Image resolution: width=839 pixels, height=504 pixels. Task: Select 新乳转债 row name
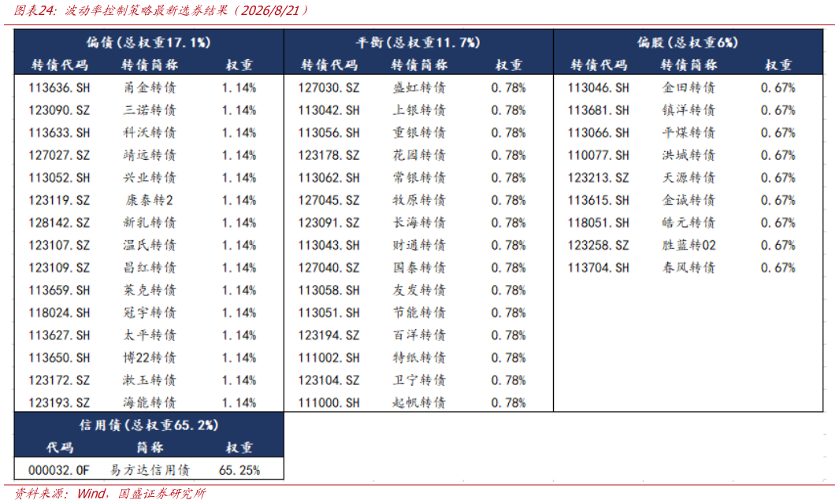(150, 223)
